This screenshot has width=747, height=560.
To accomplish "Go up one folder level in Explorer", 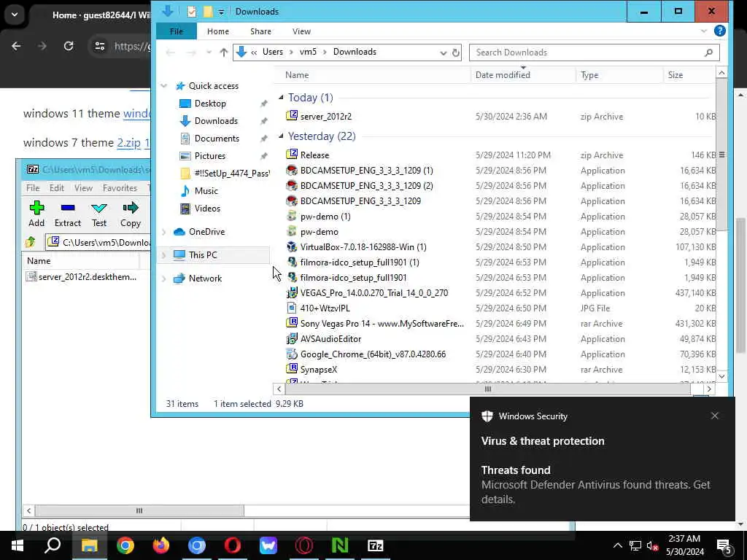I will (x=223, y=52).
